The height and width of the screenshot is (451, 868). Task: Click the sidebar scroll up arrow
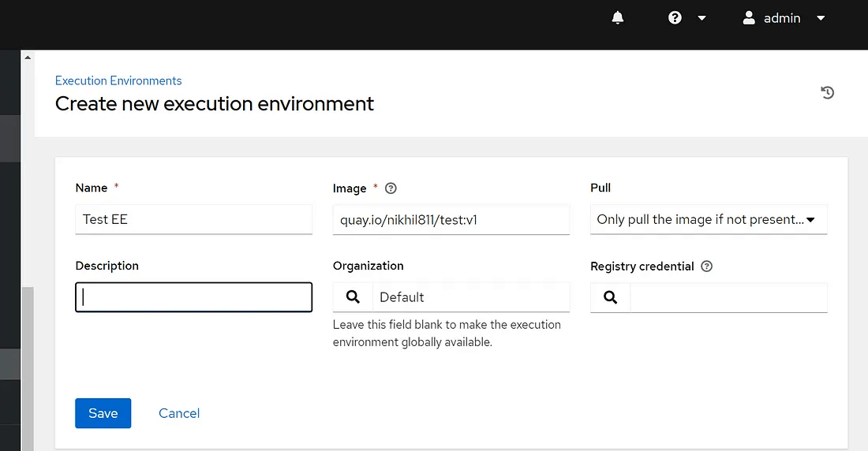(x=28, y=58)
